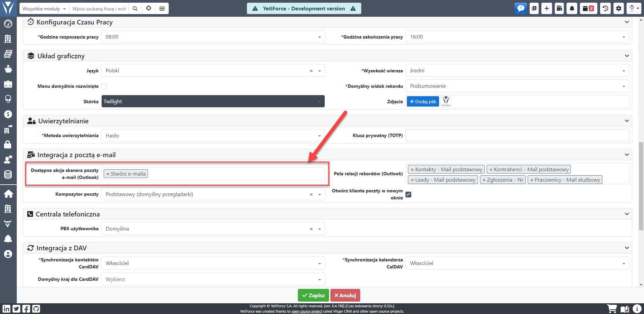The height and width of the screenshot is (314, 644).
Task: Collapse Centrala telefoniczna section
Action: click(x=627, y=214)
